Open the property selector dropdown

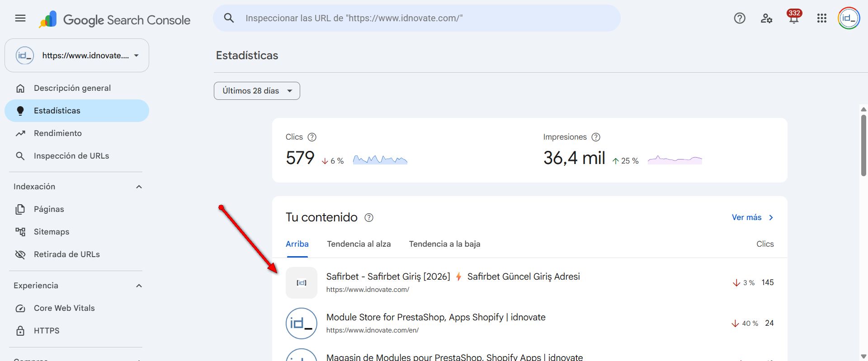click(77, 56)
